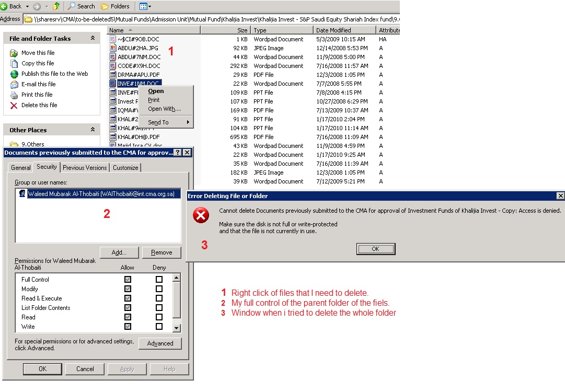565x392 pixels.
Task: Choose Print in the context menu
Action: coord(154,100)
